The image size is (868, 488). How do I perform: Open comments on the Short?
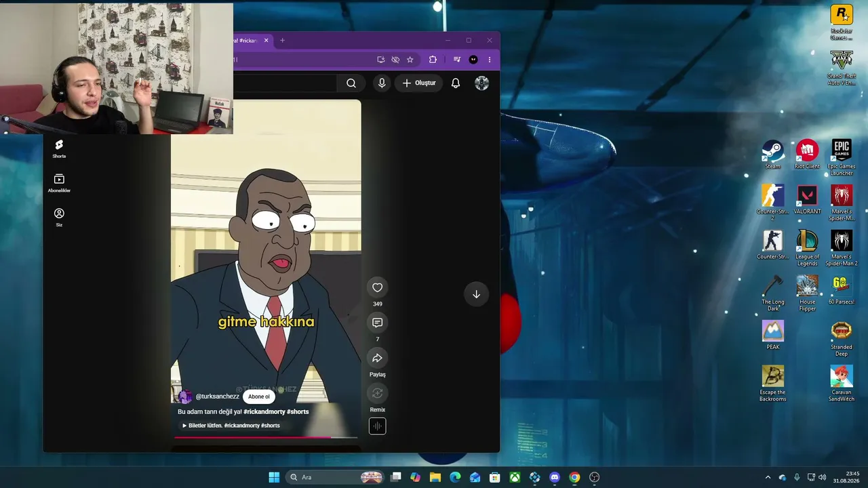[x=377, y=323]
